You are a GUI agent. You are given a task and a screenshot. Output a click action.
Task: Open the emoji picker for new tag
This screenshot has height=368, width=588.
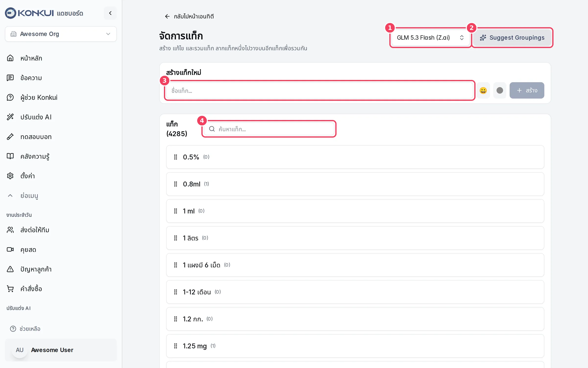483,91
